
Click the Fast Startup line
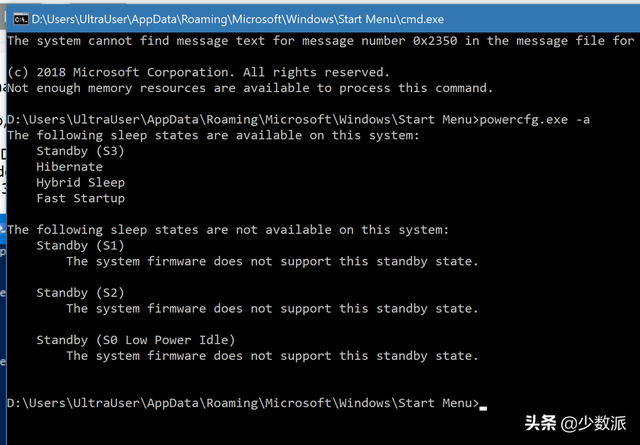tap(80, 199)
